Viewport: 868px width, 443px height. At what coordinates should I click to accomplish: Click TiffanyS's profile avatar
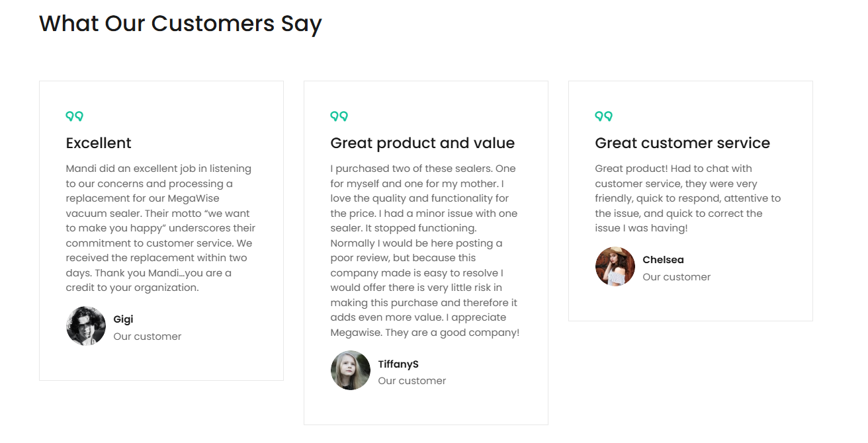pos(351,370)
